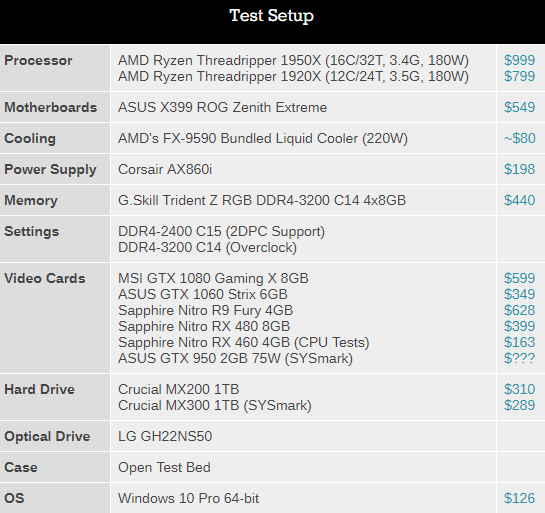The image size is (545, 513).
Task: Select the Test Setup table header
Action: pyautogui.click(x=271, y=16)
